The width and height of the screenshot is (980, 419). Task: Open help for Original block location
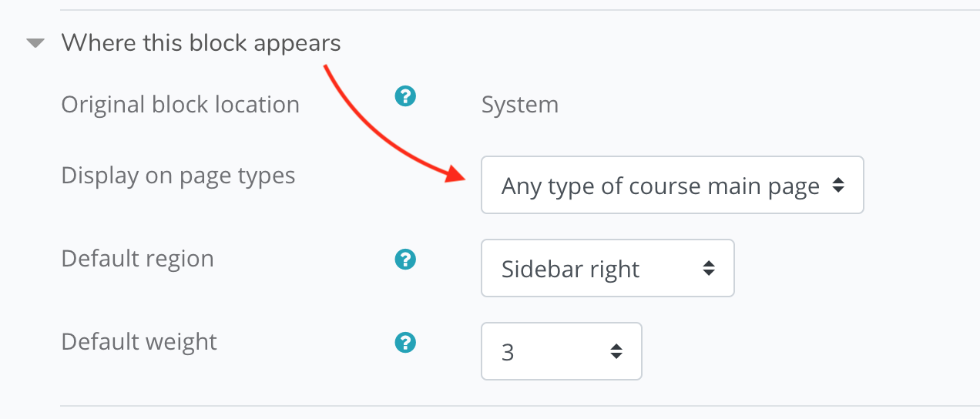pos(405,96)
